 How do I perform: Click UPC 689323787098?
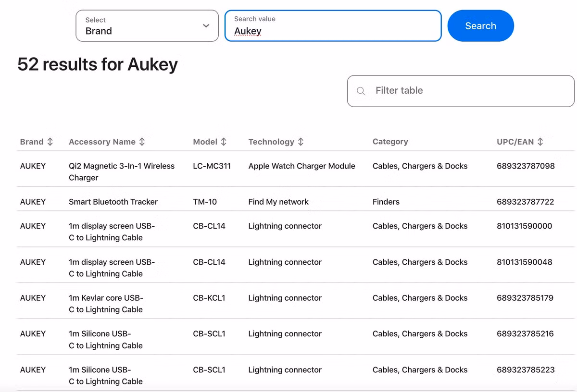(x=526, y=166)
